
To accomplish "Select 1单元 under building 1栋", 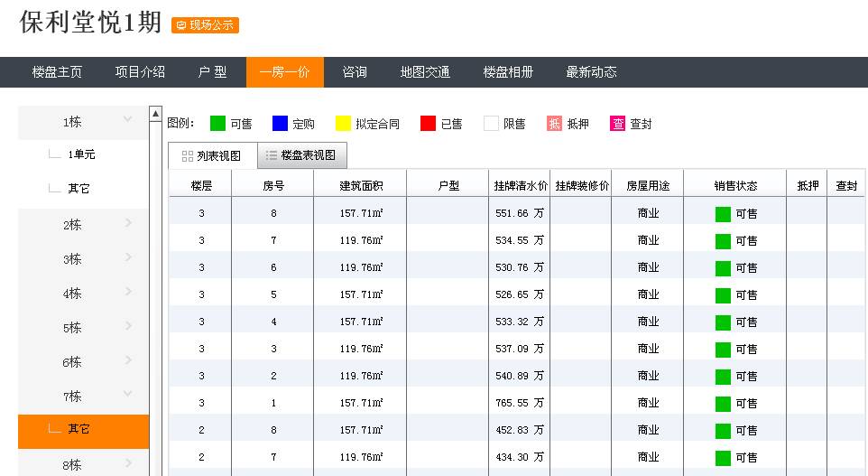I will point(81,154).
